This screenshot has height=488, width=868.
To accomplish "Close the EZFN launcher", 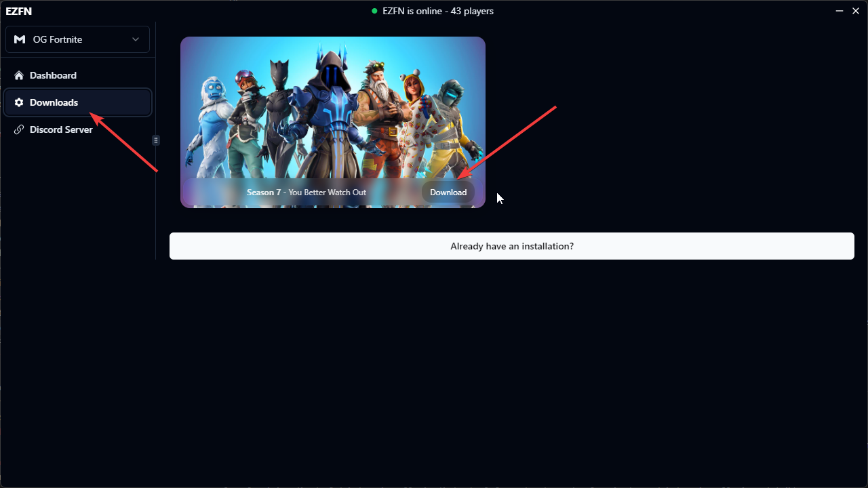I will pyautogui.click(x=856, y=11).
